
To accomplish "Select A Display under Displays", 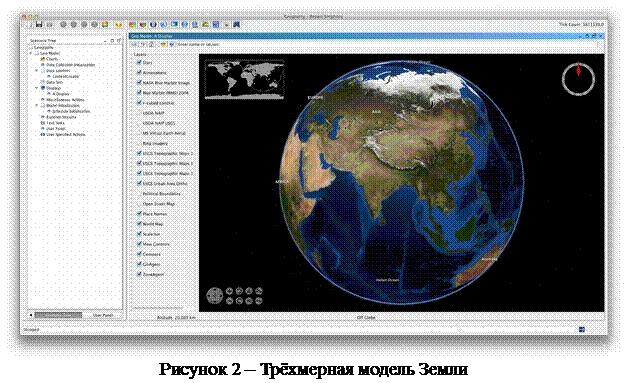I will (x=61, y=94).
